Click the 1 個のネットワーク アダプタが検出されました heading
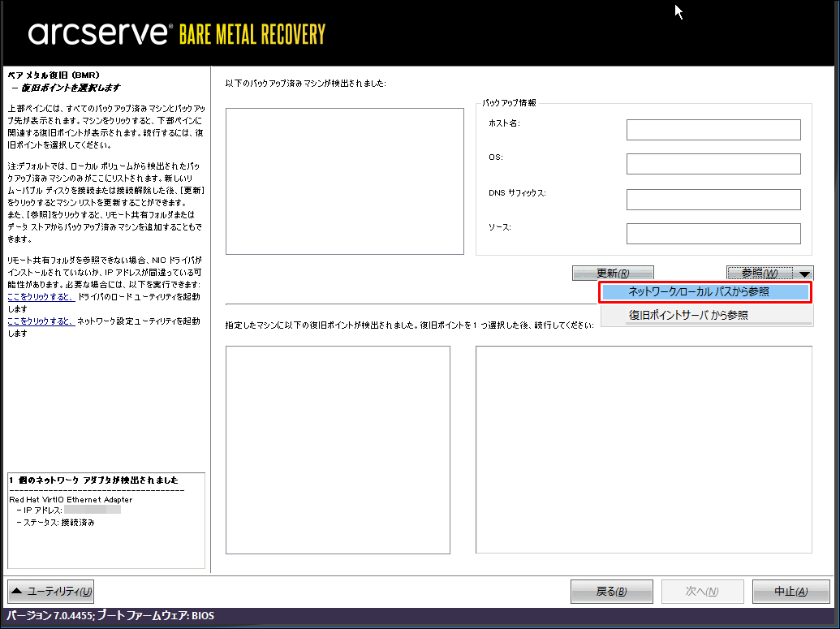The width and height of the screenshot is (840, 629). click(x=94, y=480)
